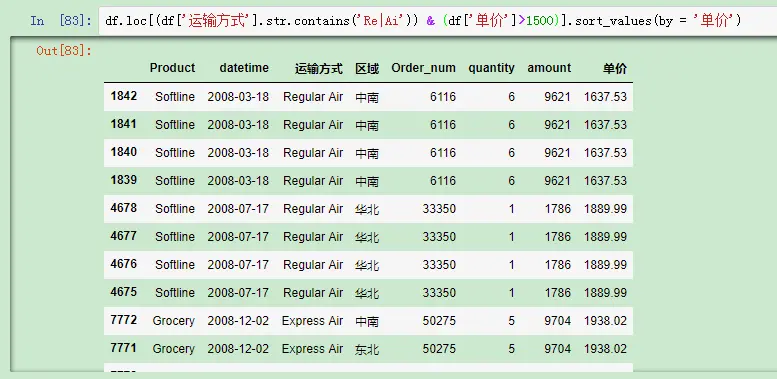Click date 2008-03-18 in row 1841
This screenshot has width=777, height=379.
click(238, 125)
